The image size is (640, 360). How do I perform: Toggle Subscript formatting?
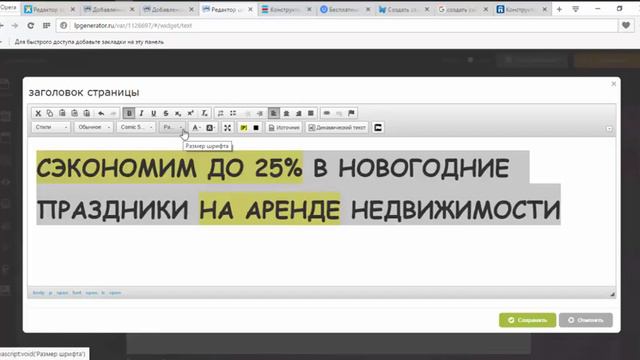178,113
